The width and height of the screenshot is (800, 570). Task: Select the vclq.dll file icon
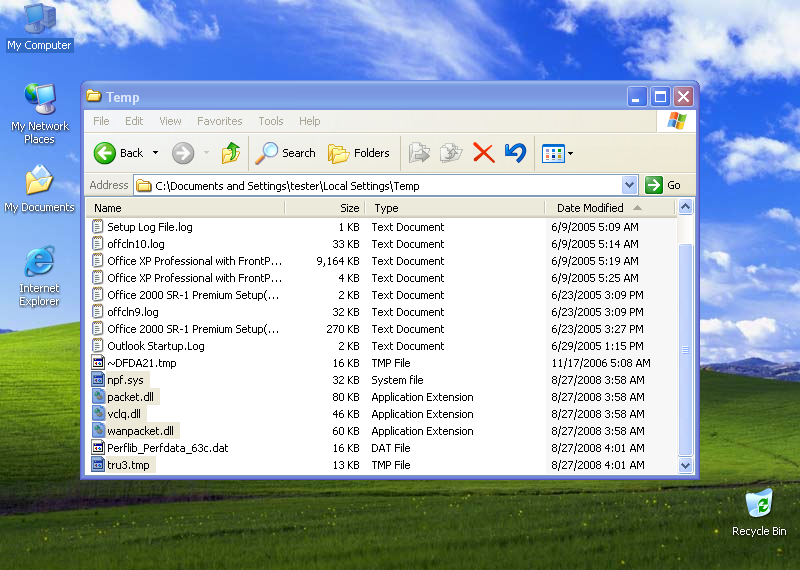coord(97,414)
